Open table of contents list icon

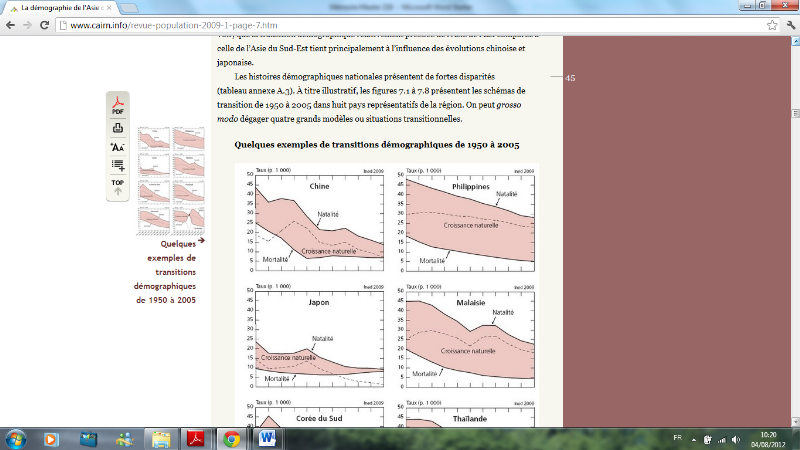click(118, 165)
